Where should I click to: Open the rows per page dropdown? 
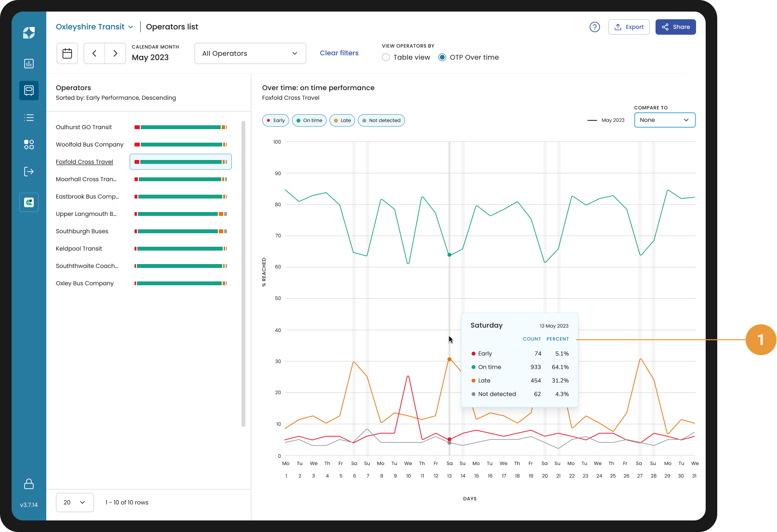click(x=75, y=503)
